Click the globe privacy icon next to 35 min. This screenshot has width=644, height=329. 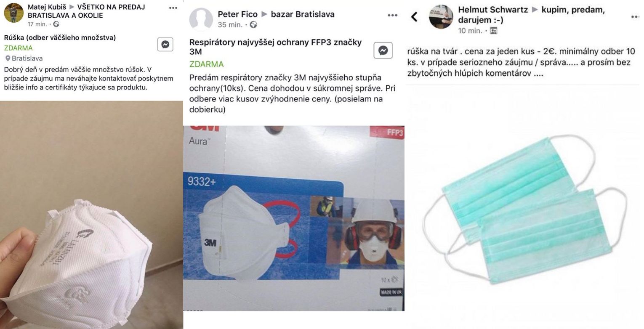(x=253, y=25)
